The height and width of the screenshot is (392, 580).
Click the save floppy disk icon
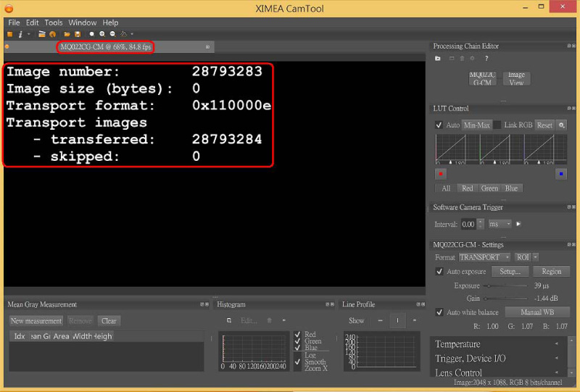(77, 34)
